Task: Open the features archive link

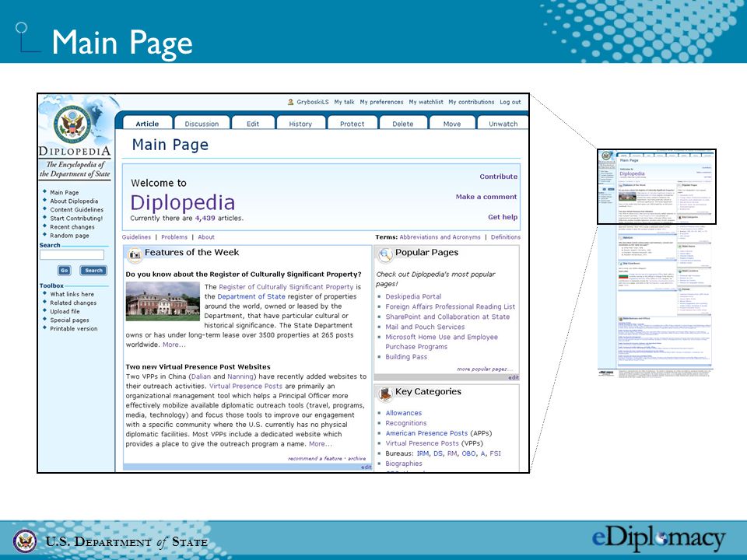Action: (x=357, y=458)
